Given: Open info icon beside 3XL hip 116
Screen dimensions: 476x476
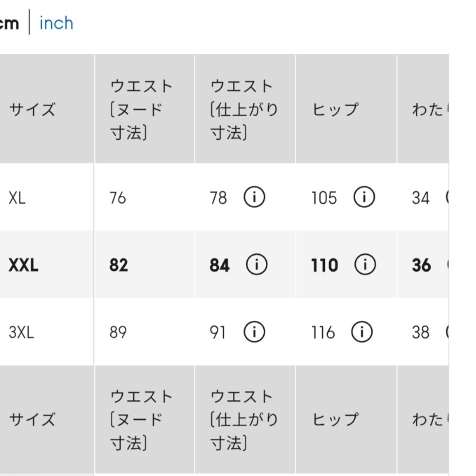Looking at the screenshot, I should point(361,331).
